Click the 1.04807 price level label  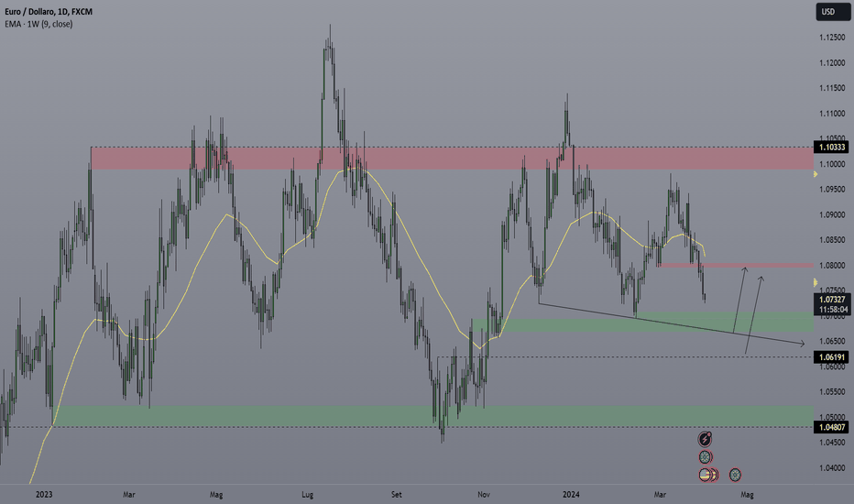[x=831, y=427]
